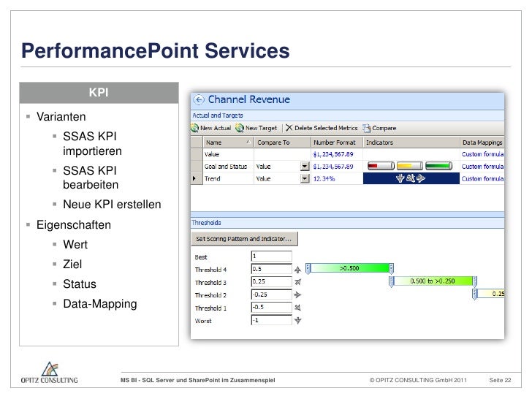The height and width of the screenshot is (399, 532).
Task: Click the 'Data-Mapping' bullet text
Action: [x=100, y=304]
